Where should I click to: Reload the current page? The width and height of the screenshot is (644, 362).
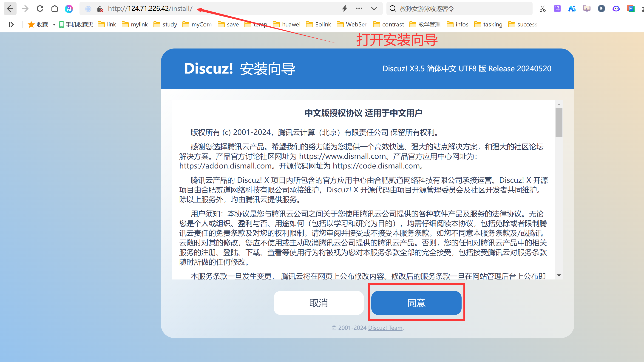tap(40, 9)
